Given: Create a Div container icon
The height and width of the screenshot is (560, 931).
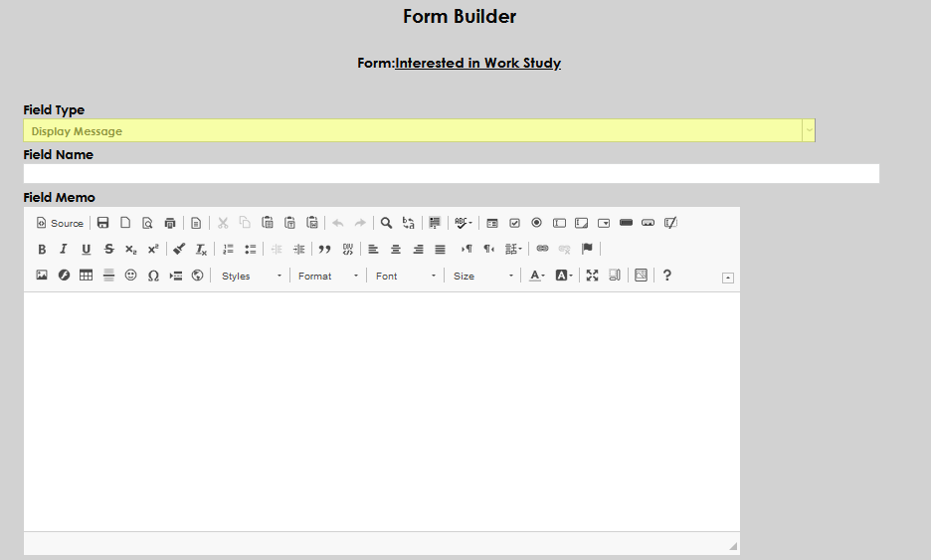Looking at the screenshot, I should pyautogui.click(x=347, y=249).
